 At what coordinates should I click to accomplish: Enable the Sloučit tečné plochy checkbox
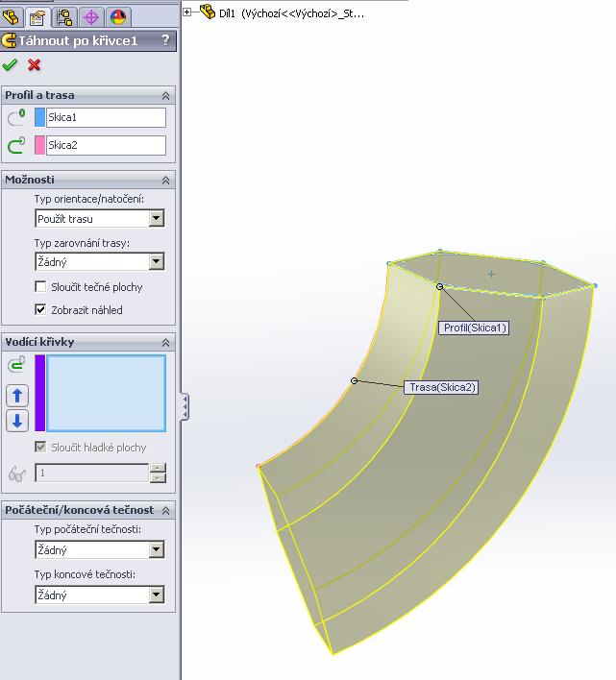(x=40, y=286)
